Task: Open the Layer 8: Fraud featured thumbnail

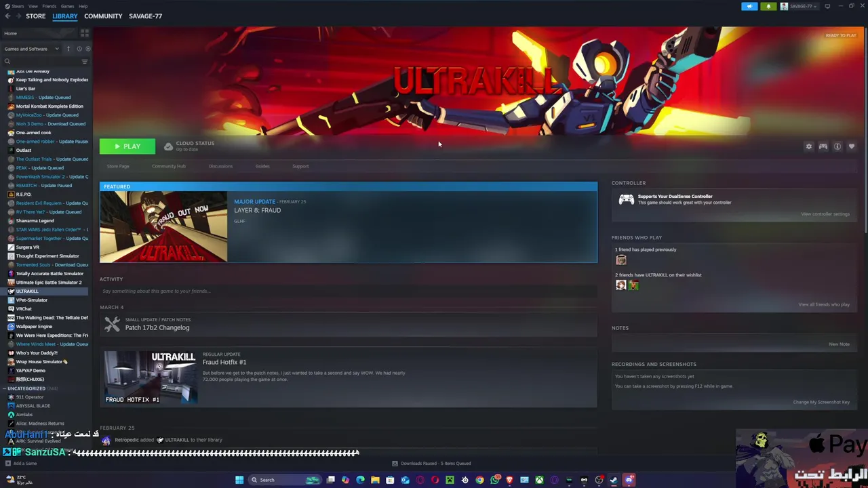Action: [x=163, y=226]
